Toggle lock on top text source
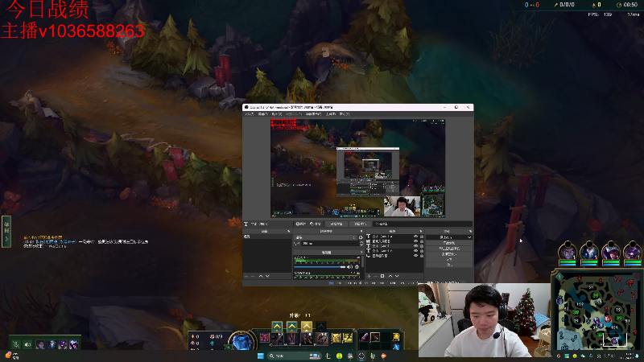644x362 pixels. pyautogui.click(x=422, y=237)
